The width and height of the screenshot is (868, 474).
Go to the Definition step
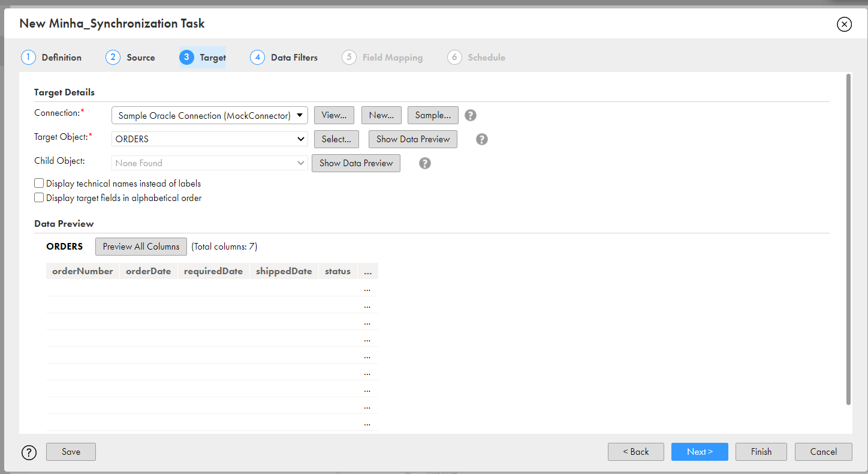pos(52,58)
